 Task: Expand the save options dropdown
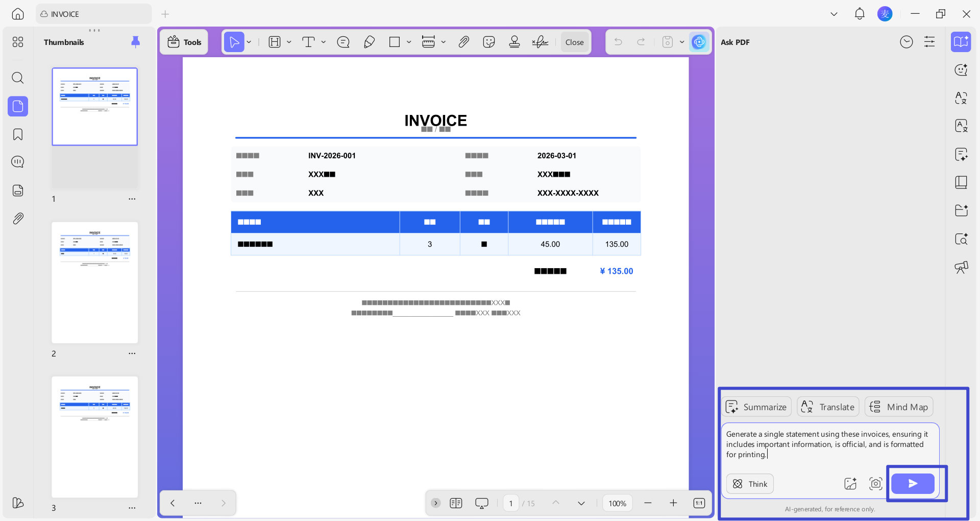pos(682,42)
